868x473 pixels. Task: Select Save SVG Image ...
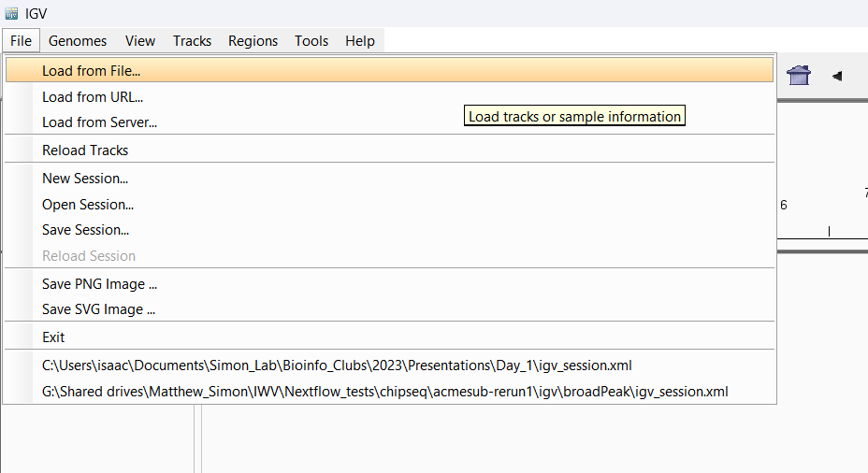(389, 309)
